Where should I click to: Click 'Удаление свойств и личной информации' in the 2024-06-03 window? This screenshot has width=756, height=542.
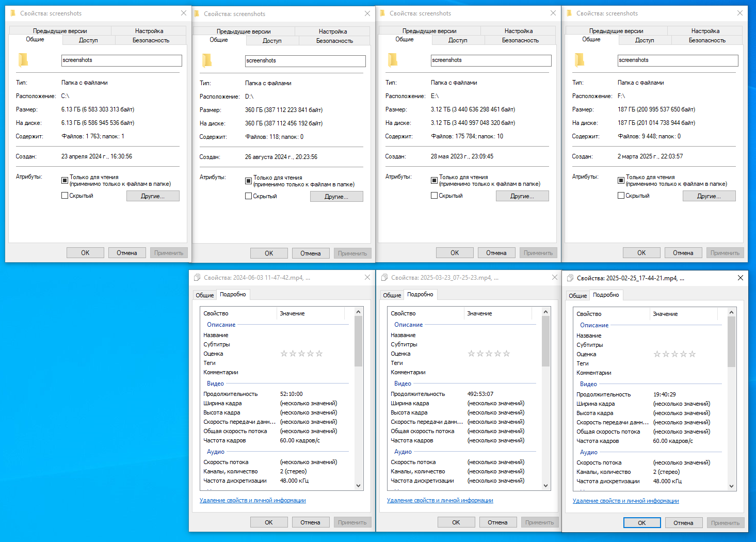[x=253, y=500]
